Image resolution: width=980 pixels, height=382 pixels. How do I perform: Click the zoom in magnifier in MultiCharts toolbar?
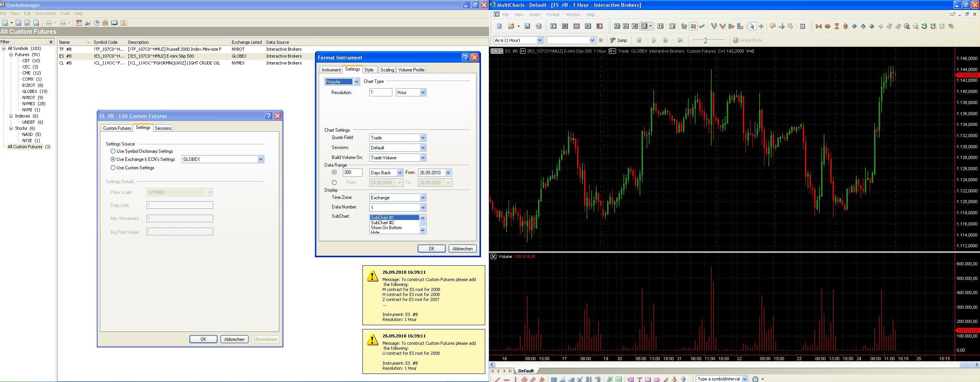tap(907, 26)
